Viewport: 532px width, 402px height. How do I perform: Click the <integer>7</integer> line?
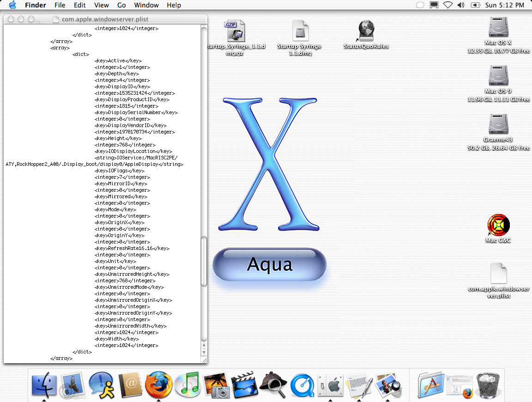[x=122, y=177]
